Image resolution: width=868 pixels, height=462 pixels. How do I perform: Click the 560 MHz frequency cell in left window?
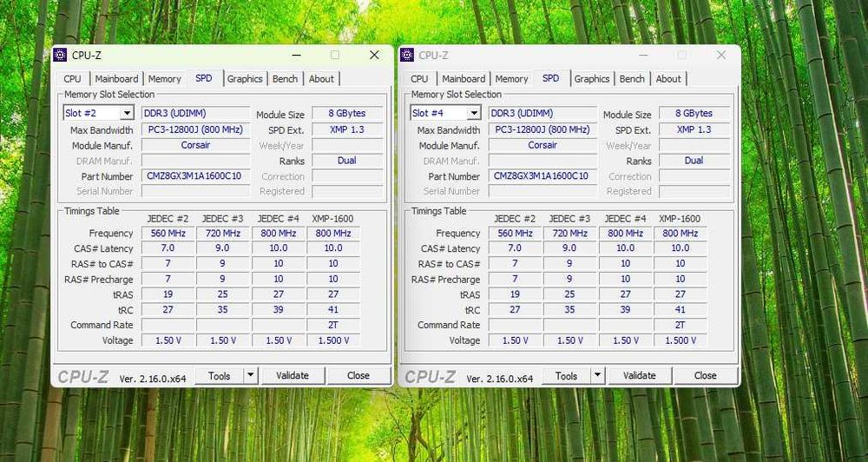(x=168, y=234)
